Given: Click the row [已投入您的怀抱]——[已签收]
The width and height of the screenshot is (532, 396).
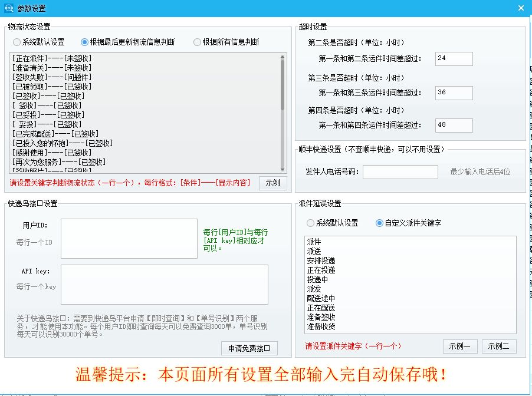Looking at the screenshot, I should pyautogui.click(x=62, y=143).
